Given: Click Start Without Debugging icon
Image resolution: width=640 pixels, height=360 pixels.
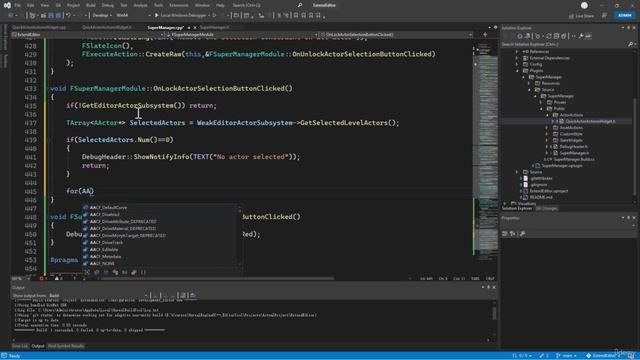Looking at the screenshot, I should 214,16.
